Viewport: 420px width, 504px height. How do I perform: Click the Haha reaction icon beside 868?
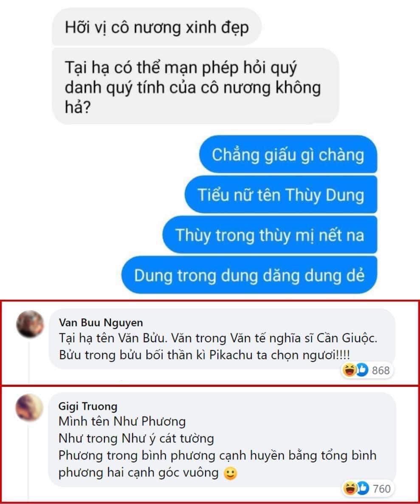coord(349,370)
